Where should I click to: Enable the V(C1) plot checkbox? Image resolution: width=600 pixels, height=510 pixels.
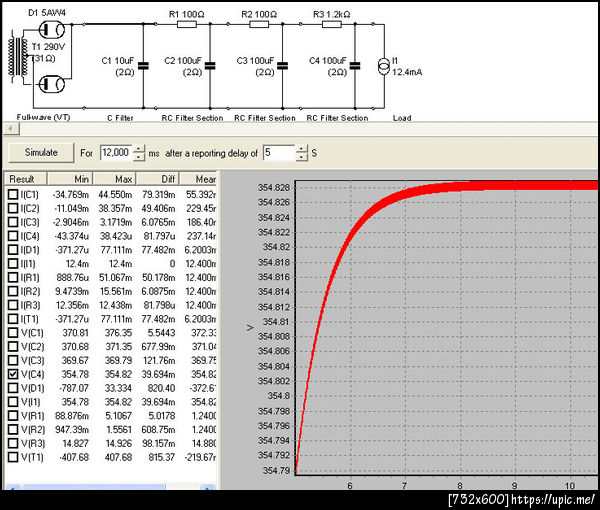click(13, 332)
